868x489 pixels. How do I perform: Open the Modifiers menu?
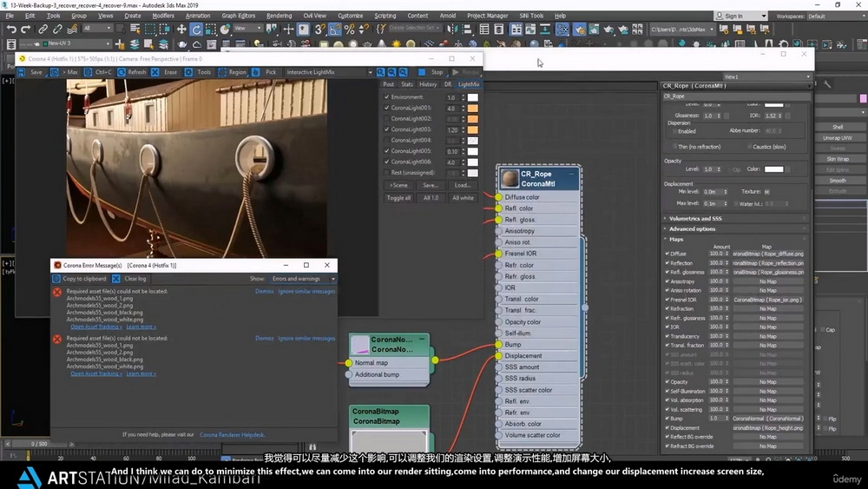point(163,16)
